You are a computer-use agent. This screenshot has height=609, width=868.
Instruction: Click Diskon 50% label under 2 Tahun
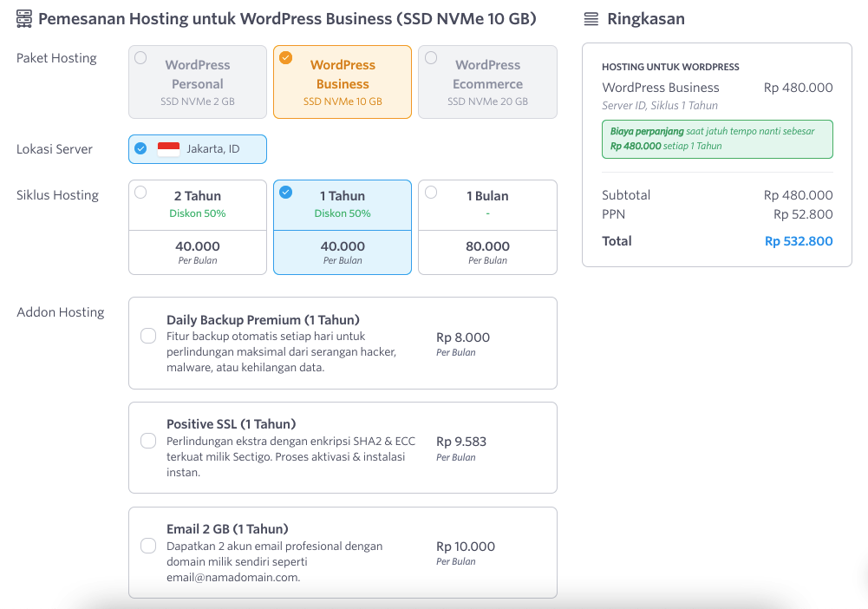click(198, 213)
